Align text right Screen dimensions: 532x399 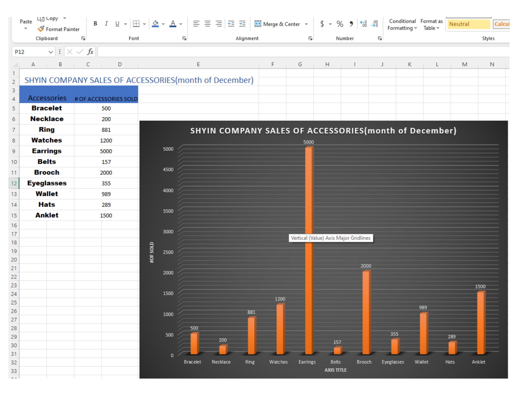pos(218,24)
